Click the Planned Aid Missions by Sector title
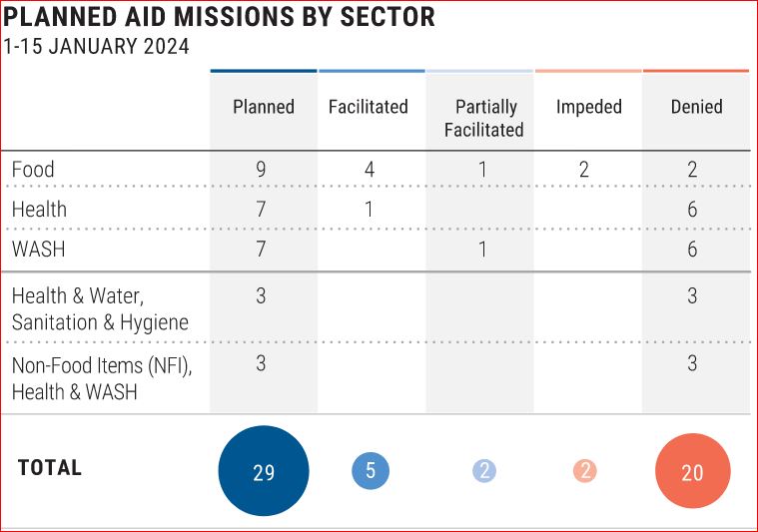Screen dimensions: 758x532 pos(219,16)
